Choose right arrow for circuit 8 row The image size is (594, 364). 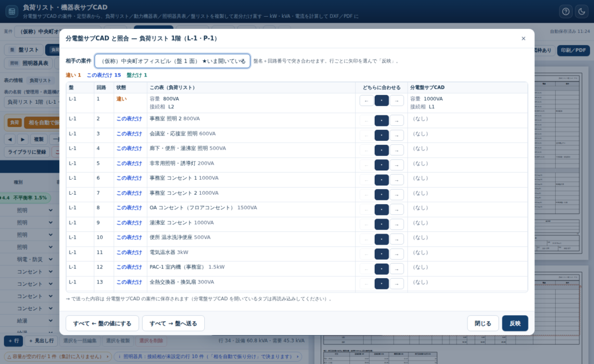click(x=397, y=210)
